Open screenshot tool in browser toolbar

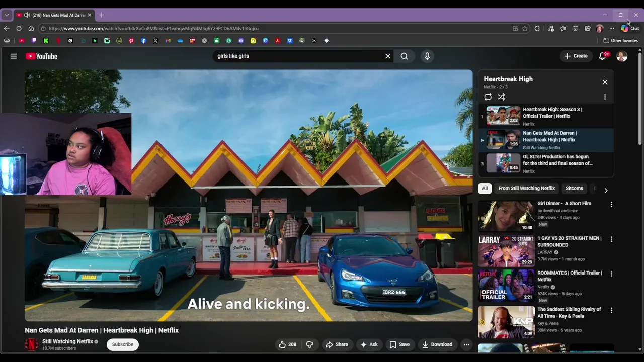pyautogui.click(x=575, y=29)
